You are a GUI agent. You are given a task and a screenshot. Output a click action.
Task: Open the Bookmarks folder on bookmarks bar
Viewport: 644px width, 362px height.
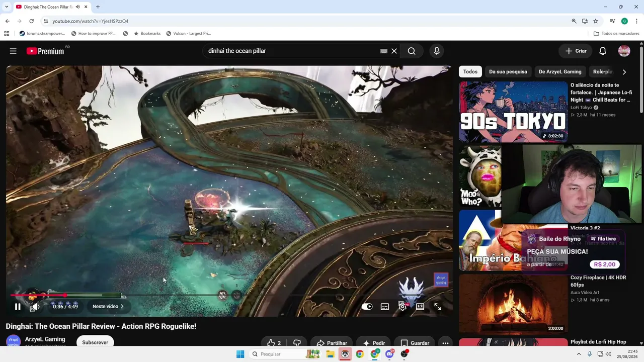(x=147, y=34)
